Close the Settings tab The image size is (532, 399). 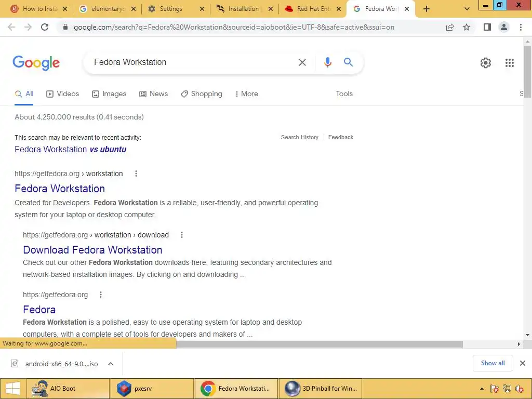coord(202,9)
